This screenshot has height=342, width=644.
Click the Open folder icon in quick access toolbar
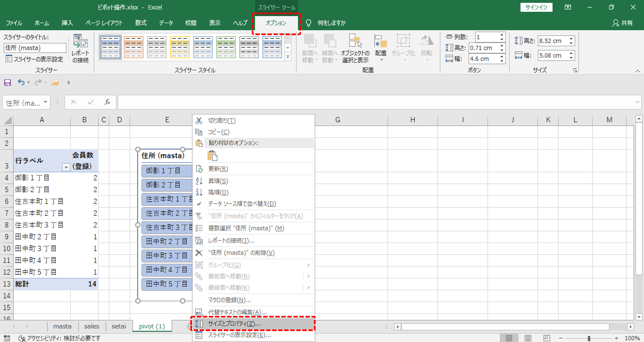pyautogui.click(x=55, y=83)
